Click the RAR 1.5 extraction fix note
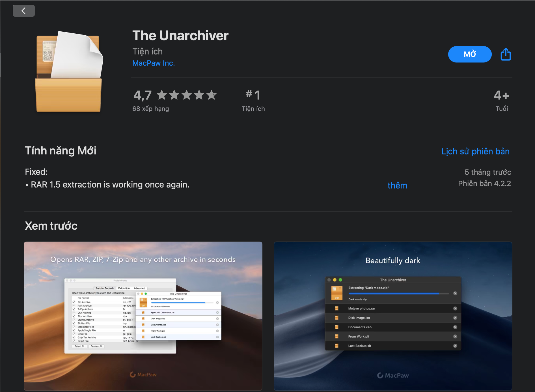The width and height of the screenshot is (535, 392). coord(107,185)
